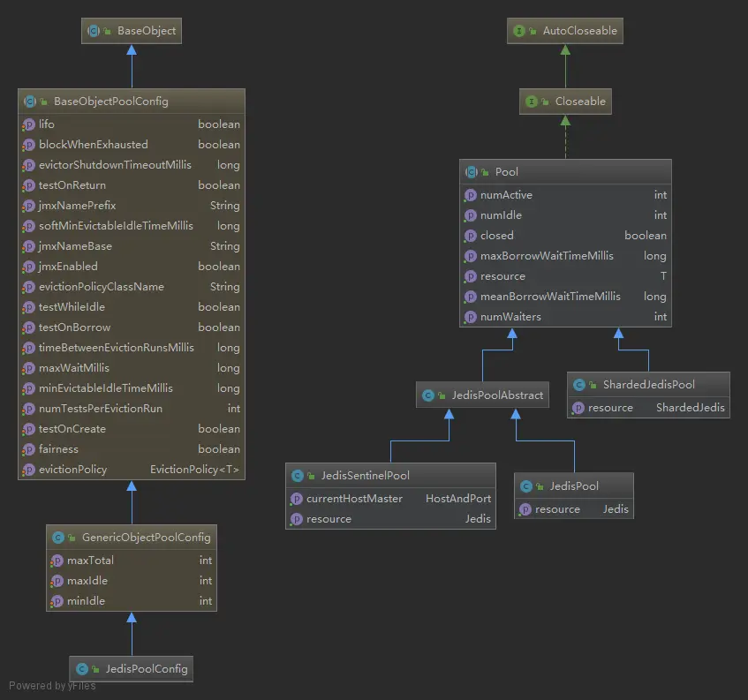
Task: Click the blockWhenExhausted property row
Action: click(132, 145)
